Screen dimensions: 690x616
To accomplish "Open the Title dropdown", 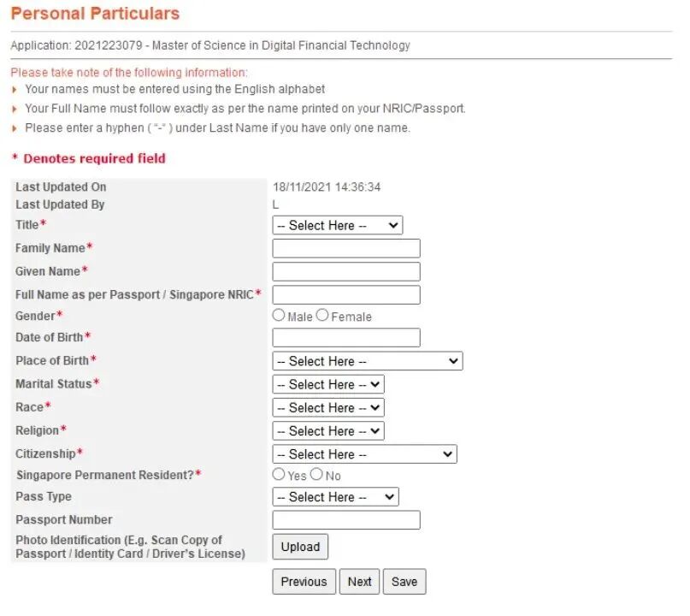I will (337, 225).
